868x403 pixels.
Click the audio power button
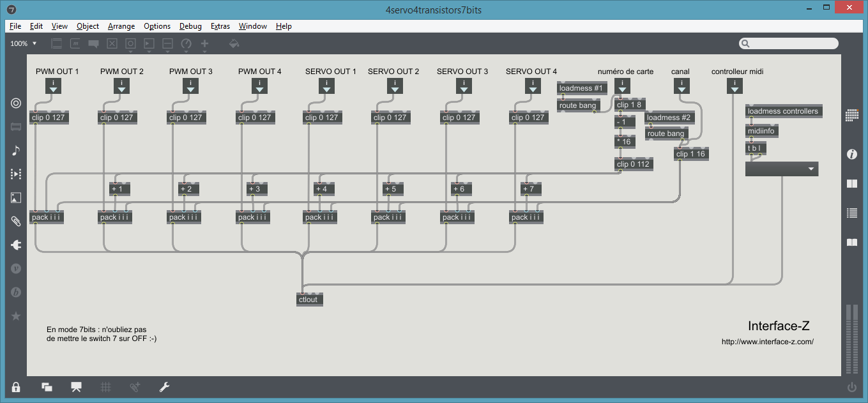point(851,387)
